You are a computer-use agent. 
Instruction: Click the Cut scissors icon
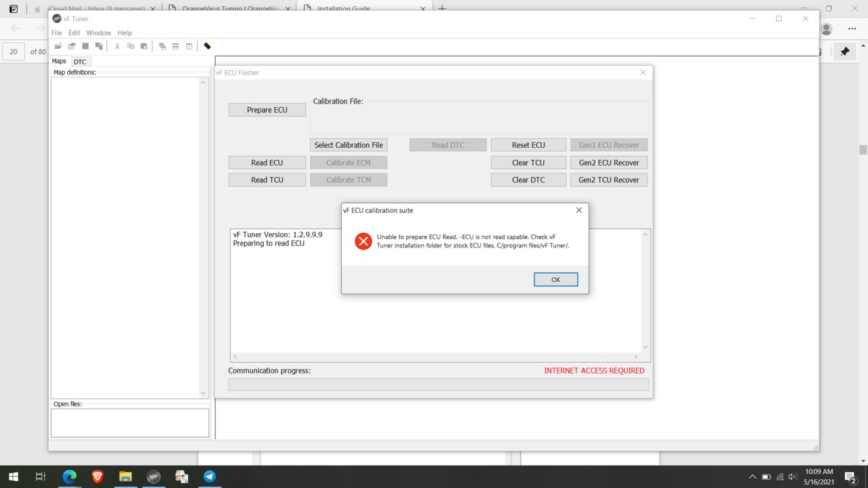tap(117, 46)
